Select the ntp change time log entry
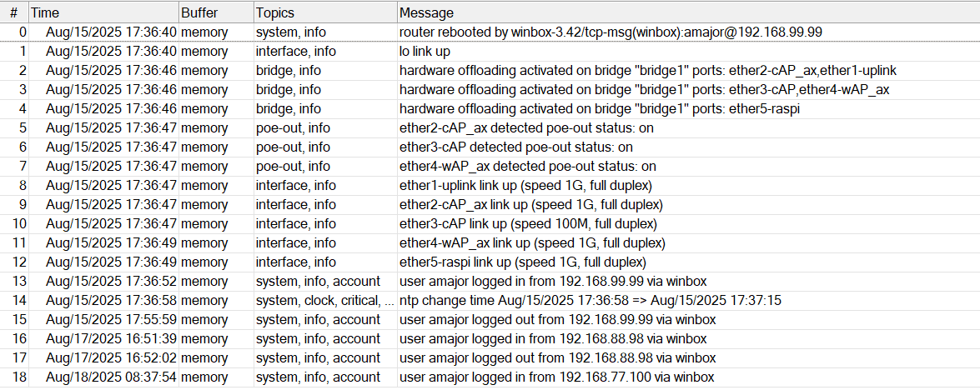 click(590, 300)
